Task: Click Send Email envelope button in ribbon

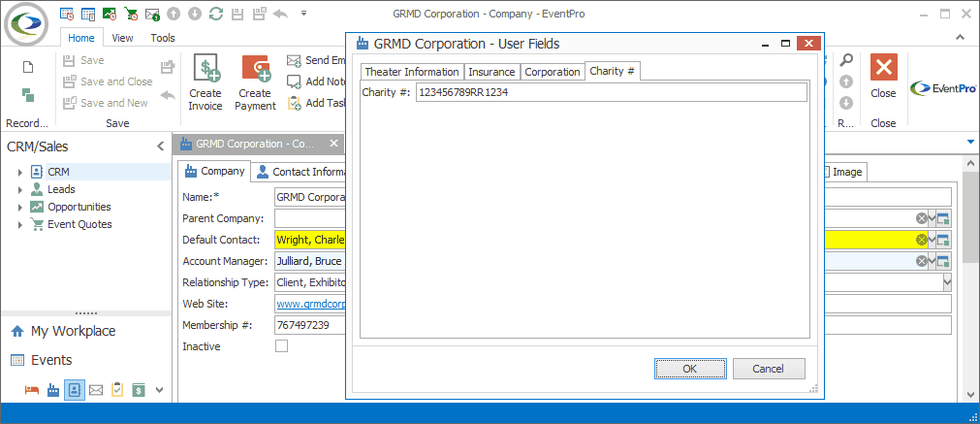Action: point(316,60)
